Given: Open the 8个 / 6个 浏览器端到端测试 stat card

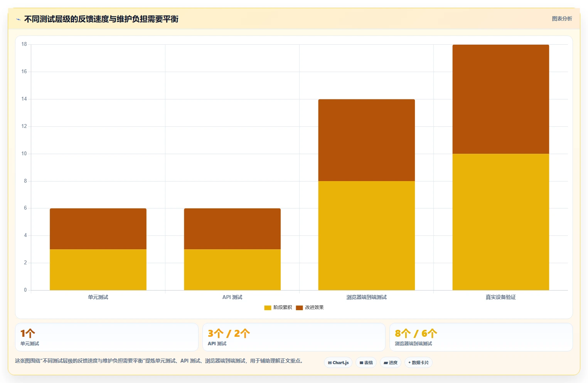Looking at the screenshot, I should click(x=481, y=337).
